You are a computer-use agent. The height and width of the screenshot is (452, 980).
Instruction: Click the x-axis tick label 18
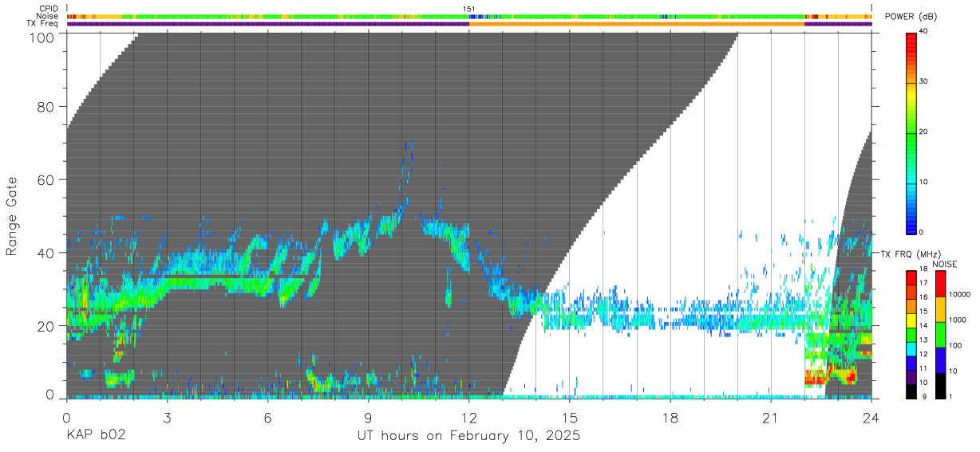(x=670, y=418)
